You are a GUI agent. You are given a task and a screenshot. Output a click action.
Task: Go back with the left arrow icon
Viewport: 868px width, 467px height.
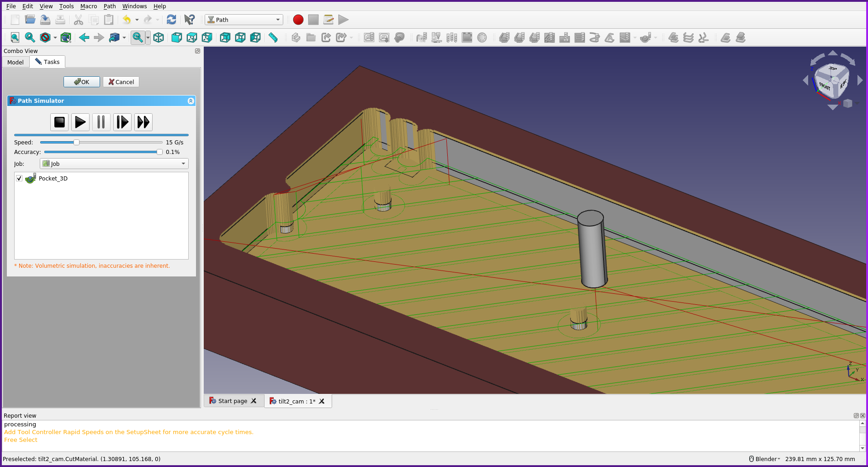coord(84,37)
